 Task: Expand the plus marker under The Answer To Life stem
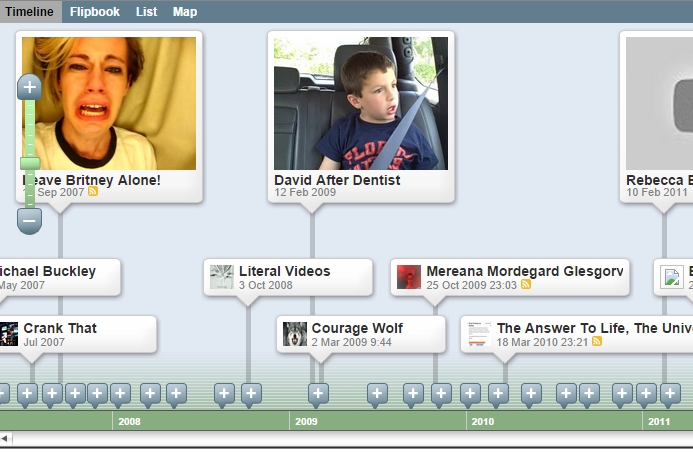coord(498,394)
